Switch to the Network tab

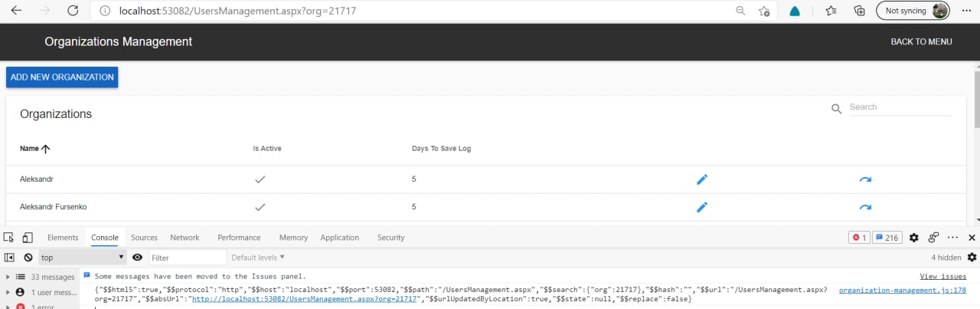185,238
